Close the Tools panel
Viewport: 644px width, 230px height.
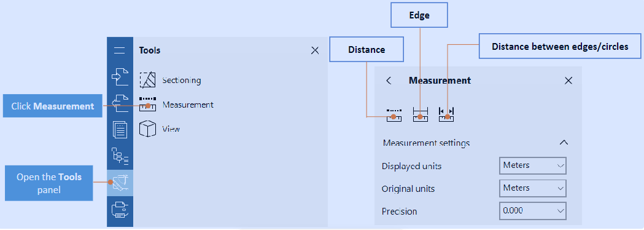coord(315,50)
